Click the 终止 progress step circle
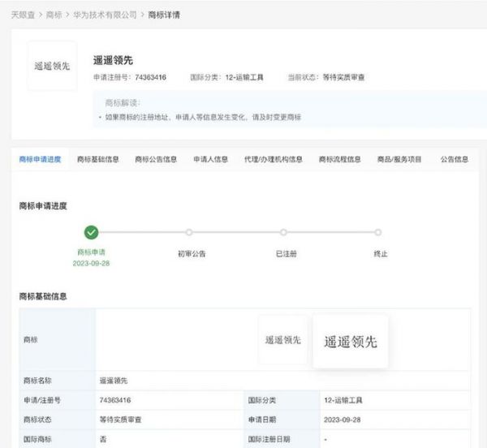 click(x=380, y=232)
